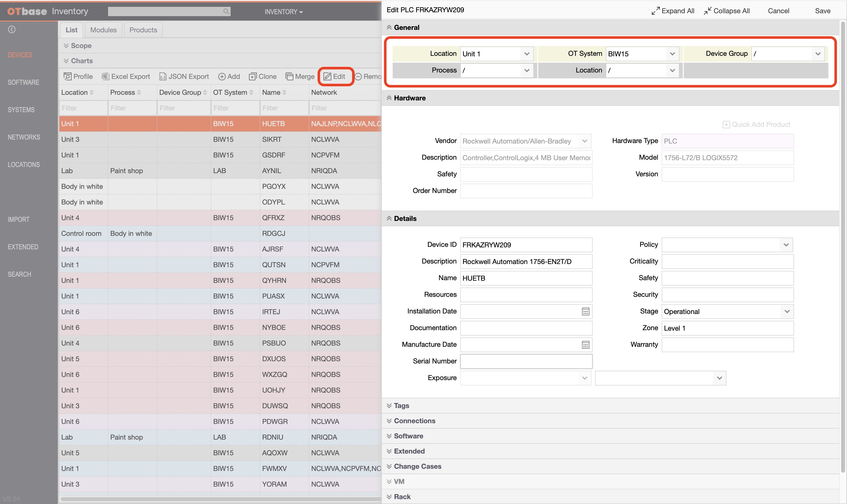
Task: Collapse sidebar with back arrow icon
Action: 12,30
